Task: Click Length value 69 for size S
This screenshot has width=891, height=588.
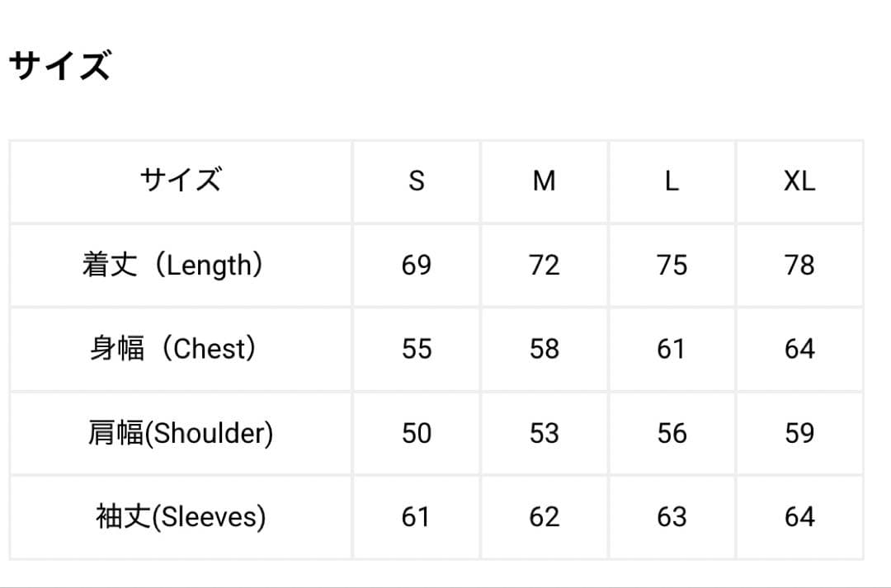Action: click(x=417, y=265)
